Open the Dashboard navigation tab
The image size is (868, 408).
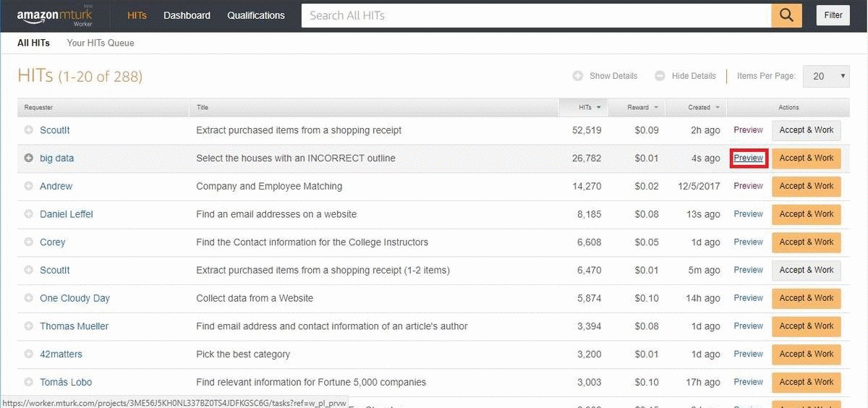[x=187, y=15]
